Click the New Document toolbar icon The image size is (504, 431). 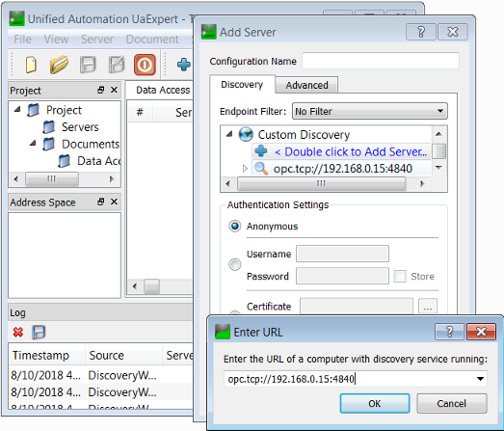pos(31,65)
